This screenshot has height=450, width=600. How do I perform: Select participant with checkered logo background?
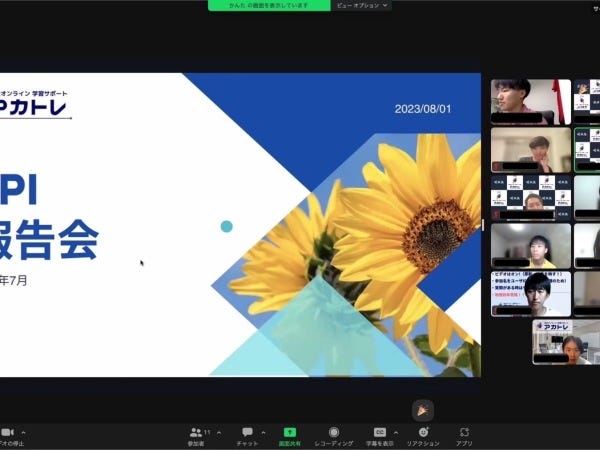tap(531, 198)
